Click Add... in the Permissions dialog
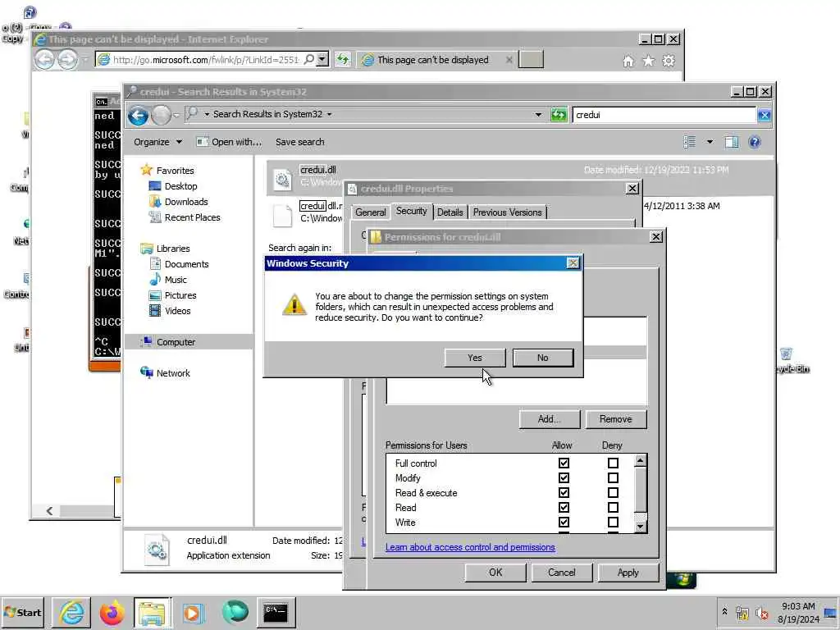Screen dimensions: 840x630 pyautogui.click(x=549, y=419)
